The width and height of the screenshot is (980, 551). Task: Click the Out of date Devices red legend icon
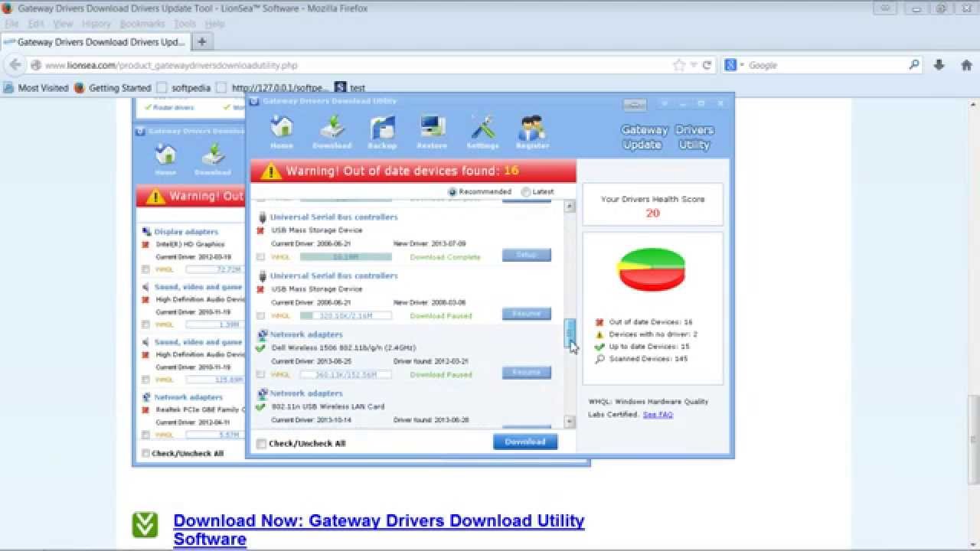pos(599,322)
